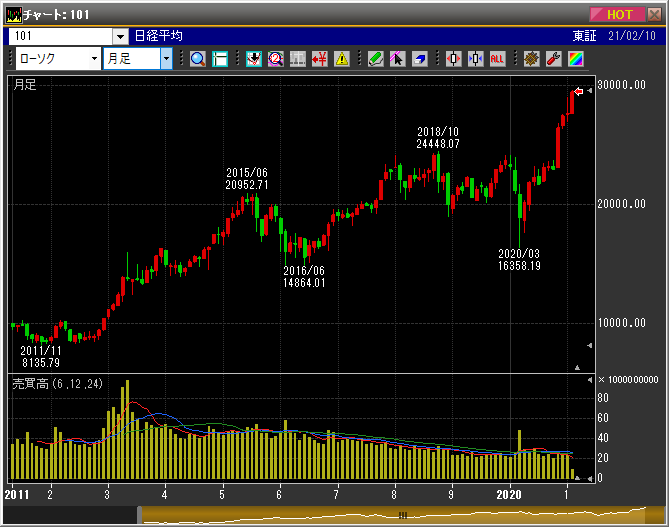Click the magnifying glass zoom icon

(198, 59)
